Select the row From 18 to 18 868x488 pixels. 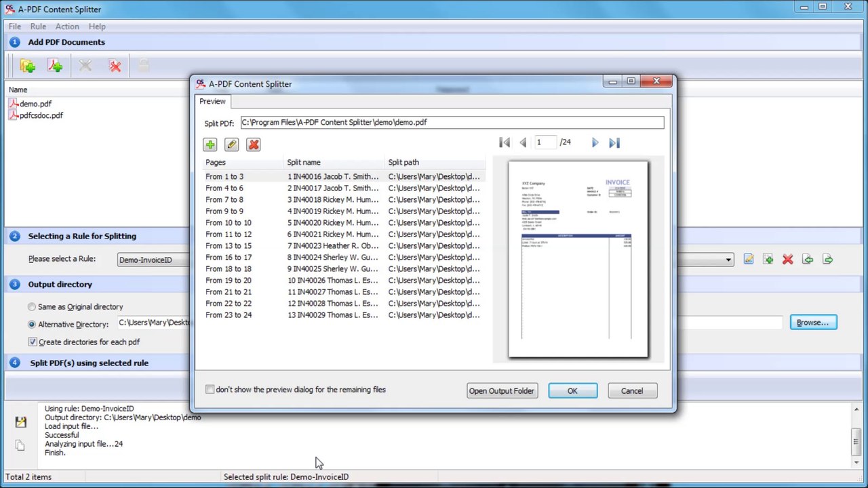(x=344, y=268)
